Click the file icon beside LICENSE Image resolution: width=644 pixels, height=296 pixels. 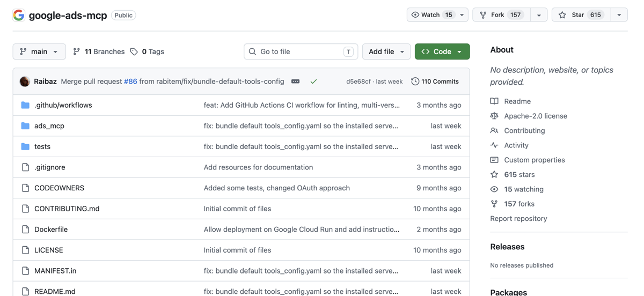[x=25, y=250]
